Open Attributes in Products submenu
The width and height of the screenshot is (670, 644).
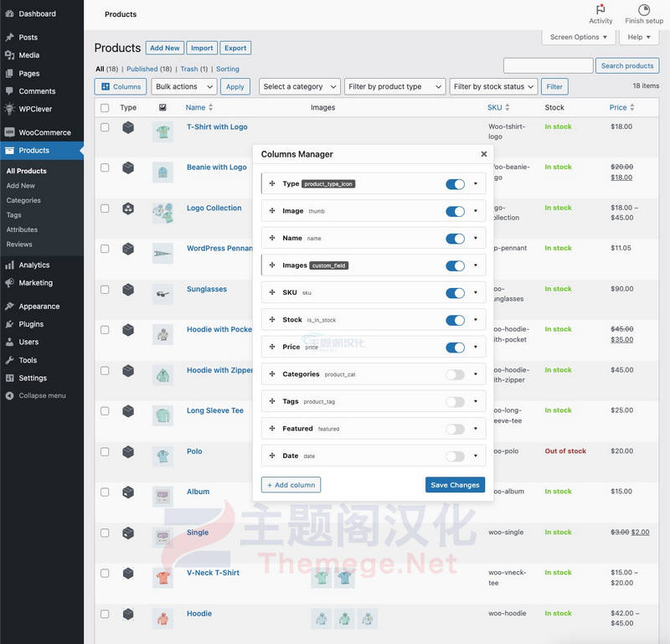click(22, 229)
